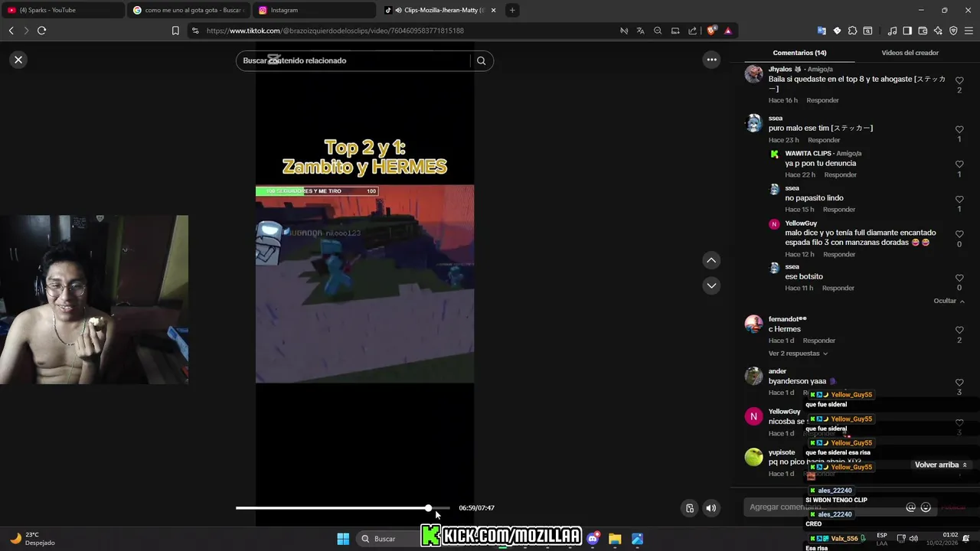This screenshot has height=551, width=980.
Task: Open the weather widget showing 23°C
Action: [x=31, y=539]
